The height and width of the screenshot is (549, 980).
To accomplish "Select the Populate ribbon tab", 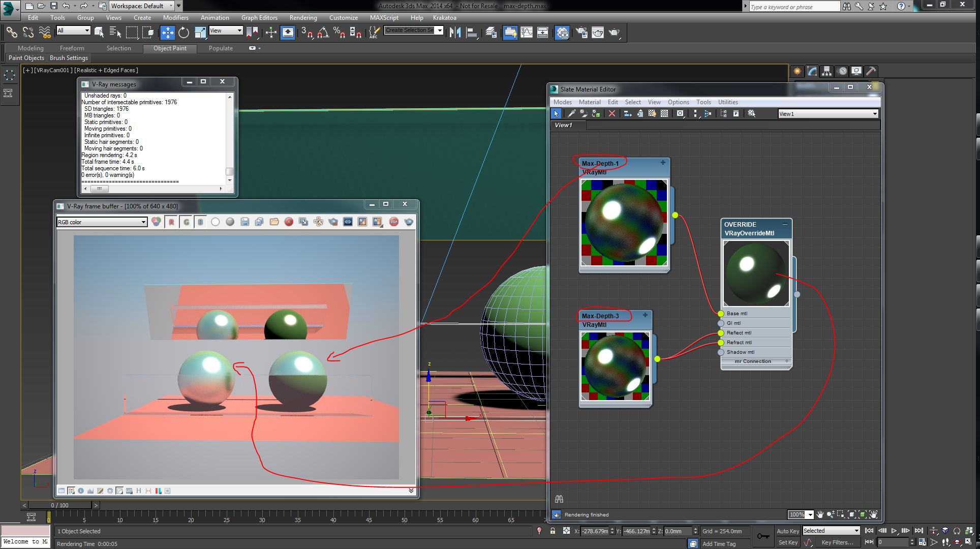I will coord(221,48).
